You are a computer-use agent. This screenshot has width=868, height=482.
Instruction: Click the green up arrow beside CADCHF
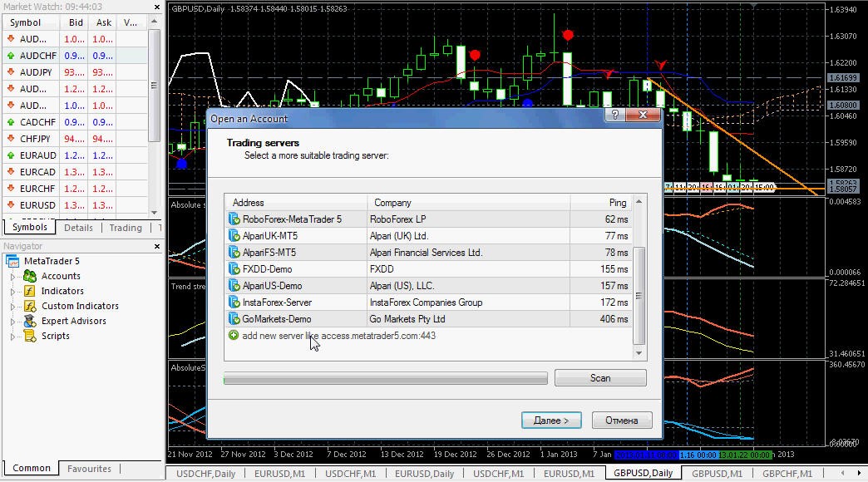click(x=11, y=121)
